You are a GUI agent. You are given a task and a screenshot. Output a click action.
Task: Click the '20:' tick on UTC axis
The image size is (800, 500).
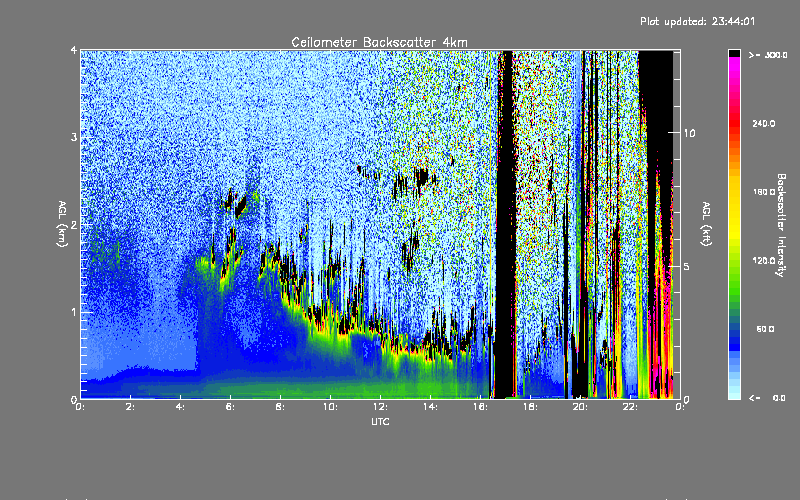pos(580,407)
